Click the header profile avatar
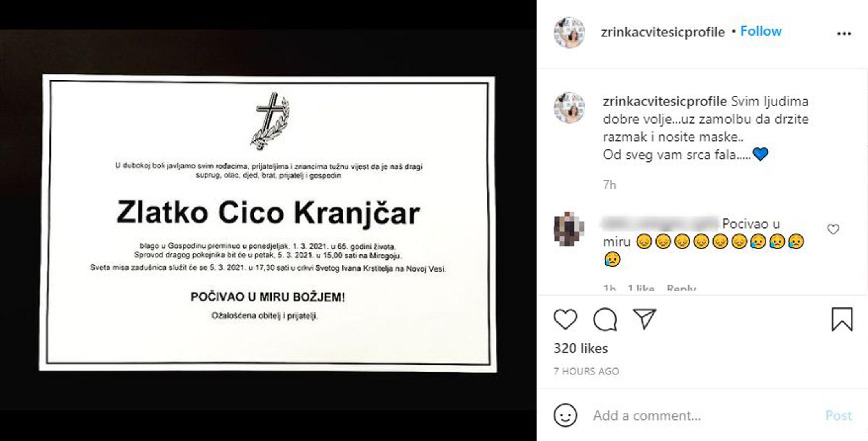 tap(569, 32)
